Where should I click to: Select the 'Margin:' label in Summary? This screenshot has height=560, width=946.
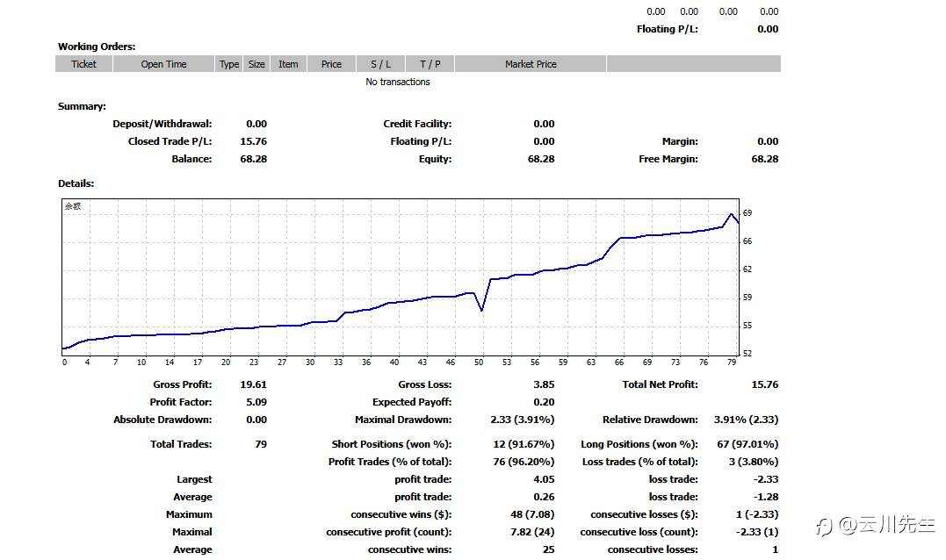(x=680, y=141)
